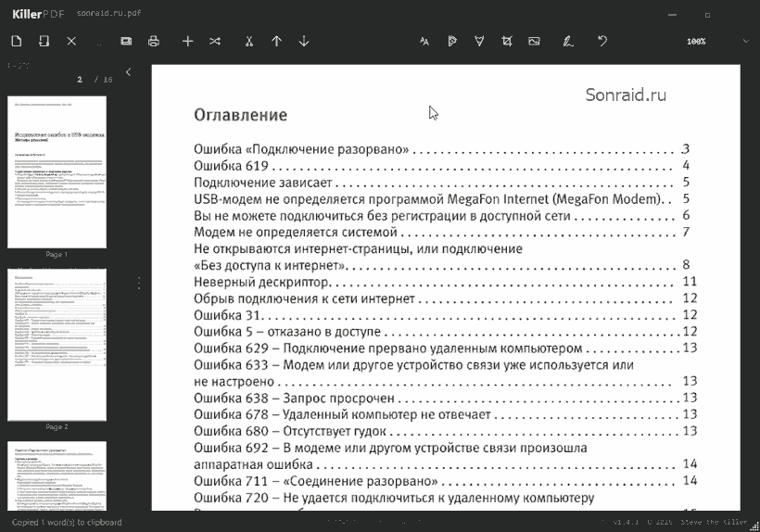
Task: Click status text "Copied 1 word(s) to clipboard"
Action: coord(67,523)
